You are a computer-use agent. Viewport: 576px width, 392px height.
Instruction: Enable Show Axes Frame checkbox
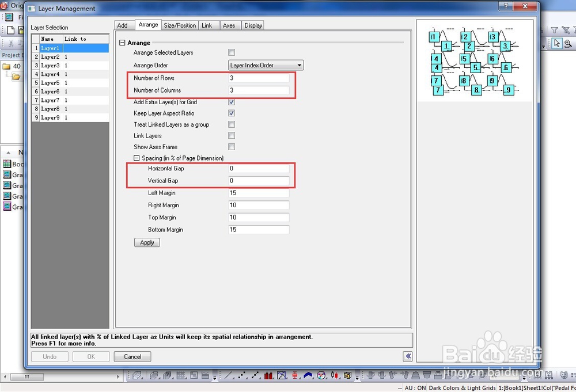232,147
